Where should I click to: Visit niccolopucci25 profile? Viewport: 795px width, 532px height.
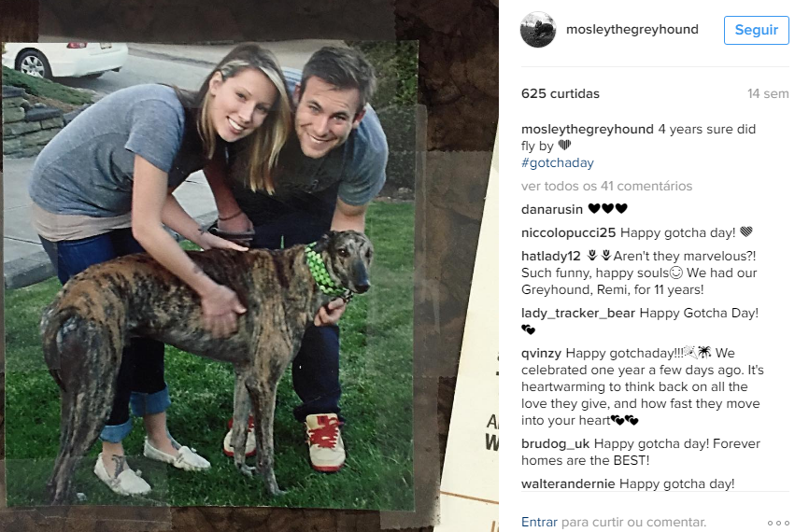point(568,232)
